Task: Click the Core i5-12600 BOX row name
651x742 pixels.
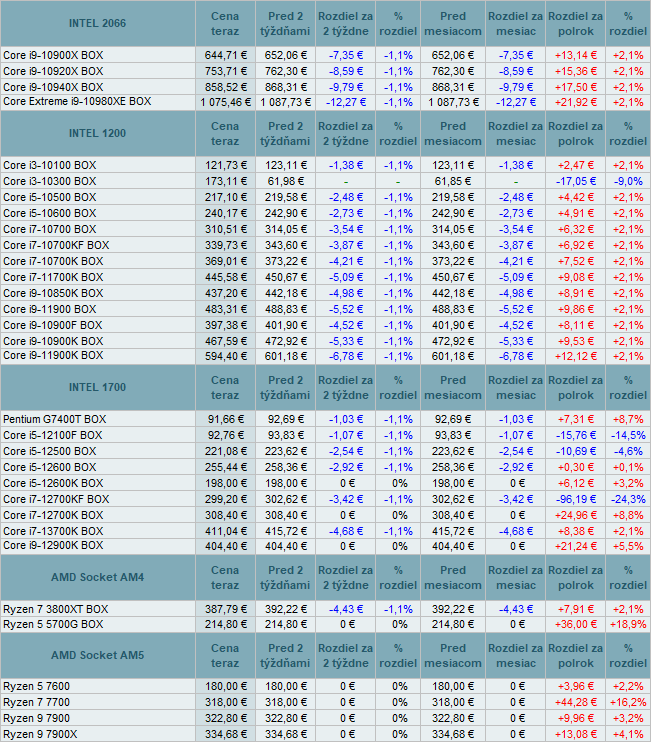Action: click(50, 468)
